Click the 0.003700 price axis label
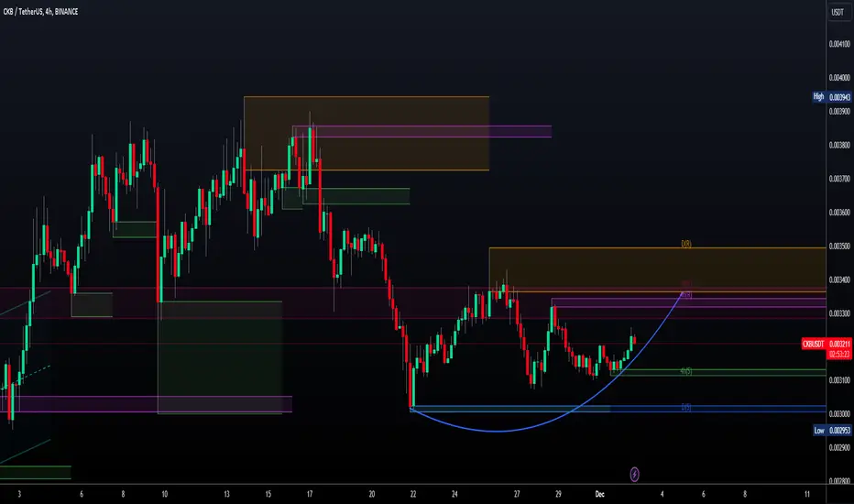Image resolution: width=854 pixels, height=504 pixels. 839,179
